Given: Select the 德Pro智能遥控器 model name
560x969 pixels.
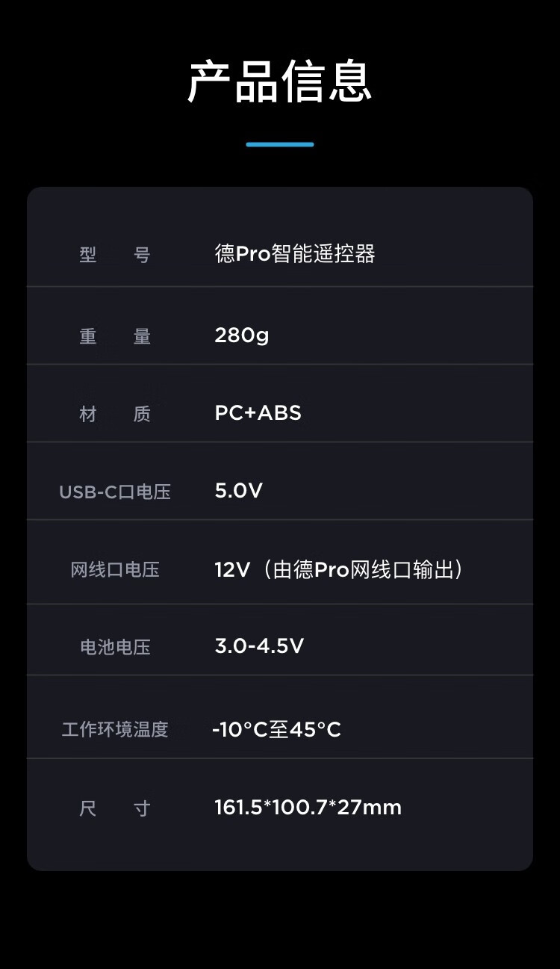Looking at the screenshot, I should tap(295, 254).
